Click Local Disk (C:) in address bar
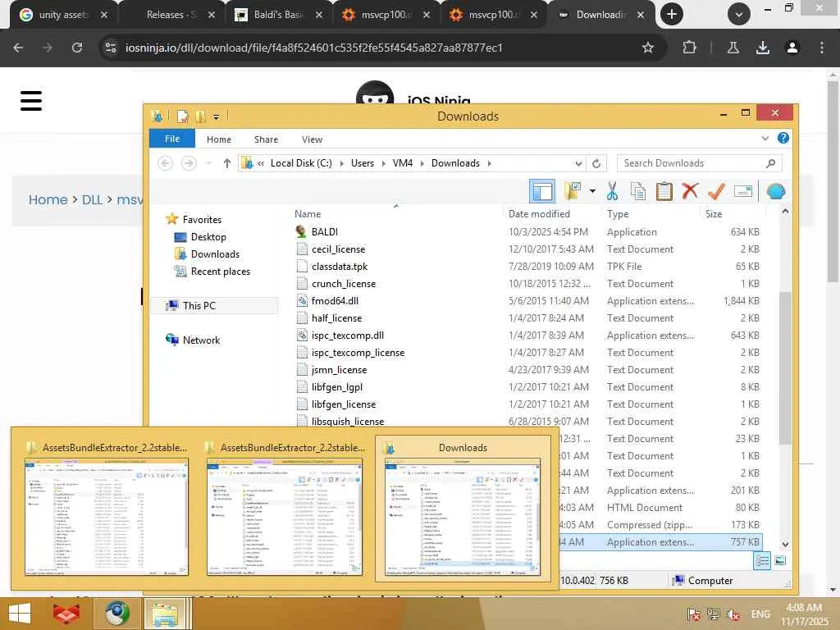Screen dimensions: 840x630 pyautogui.click(x=301, y=163)
